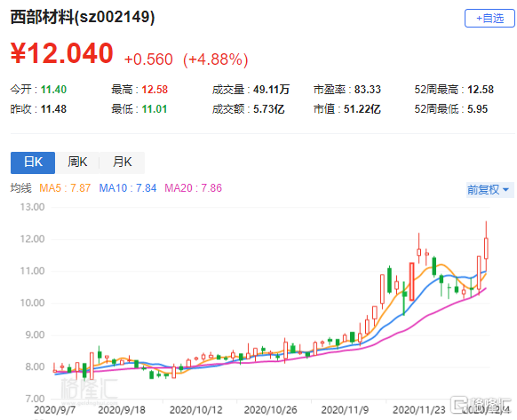Click the 2020/9/18 date axis label
The image size is (517, 420).
(x=122, y=410)
